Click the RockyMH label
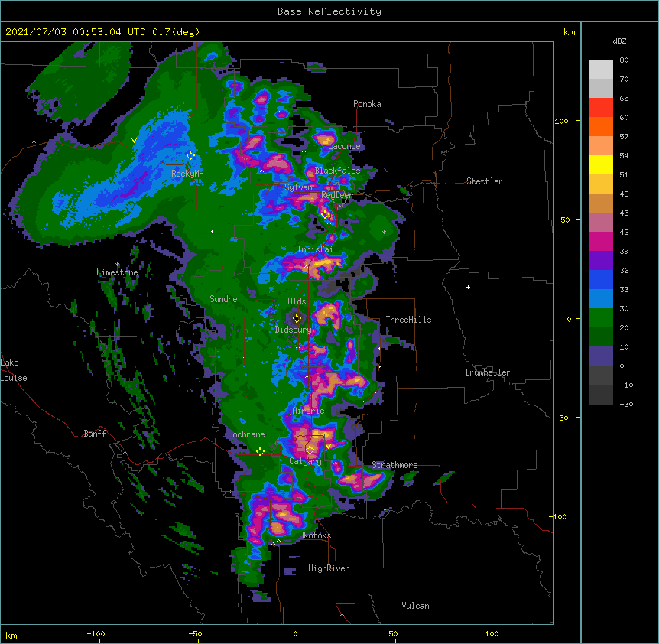 click(187, 173)
